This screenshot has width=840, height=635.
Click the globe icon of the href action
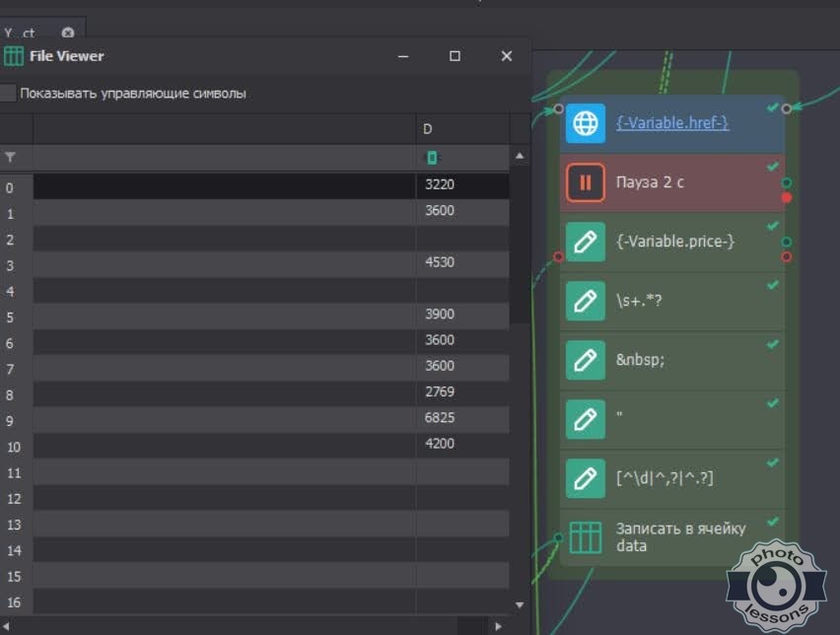pos(586,123)
